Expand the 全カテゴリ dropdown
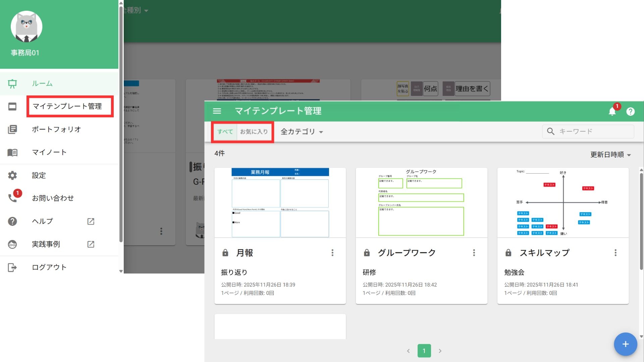Image resolution: width=644 pixels, height=362 pixels. (x=302, y=132)
